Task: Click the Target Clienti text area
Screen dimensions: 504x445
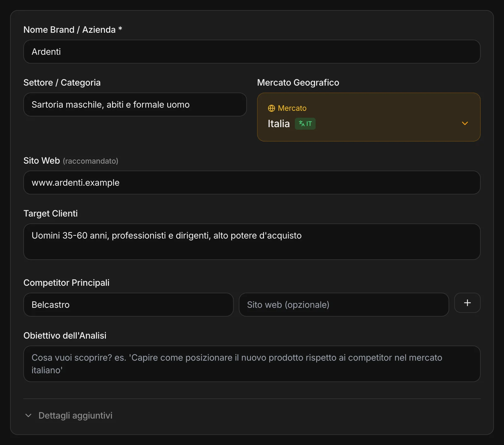Action: [252, 242]
